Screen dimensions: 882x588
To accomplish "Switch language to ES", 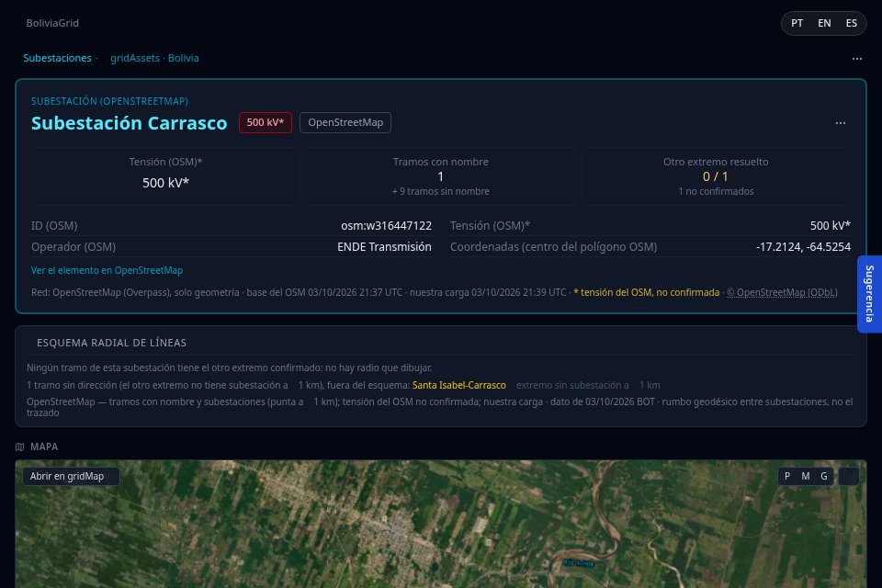I will (851, 23).
